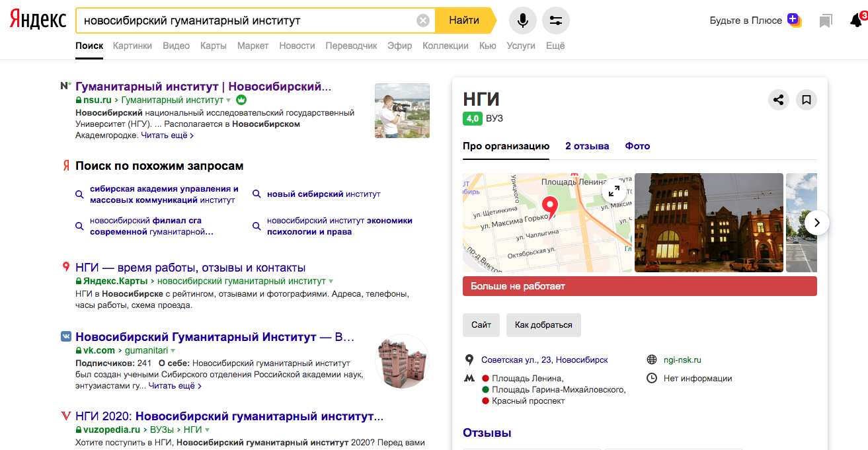Screen dimensions: 868x450
Task: Expand 'Читать ещё' in the nsu.ru snippet
Action: pos(167,135)
